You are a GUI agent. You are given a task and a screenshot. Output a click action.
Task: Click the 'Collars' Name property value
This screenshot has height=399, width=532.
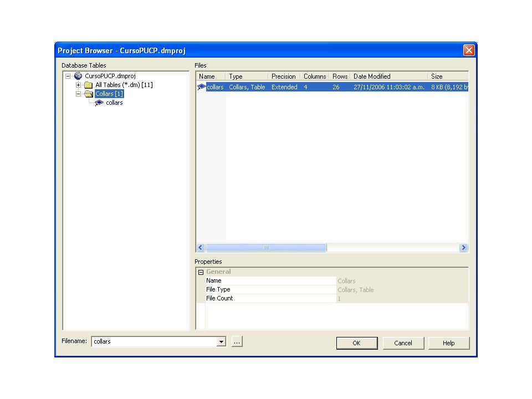346,281
